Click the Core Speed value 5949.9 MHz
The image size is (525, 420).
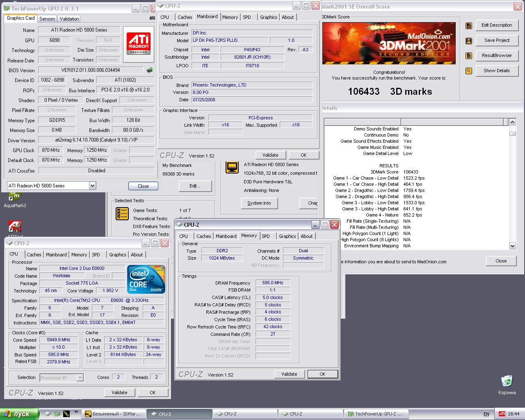coord(59,340)
